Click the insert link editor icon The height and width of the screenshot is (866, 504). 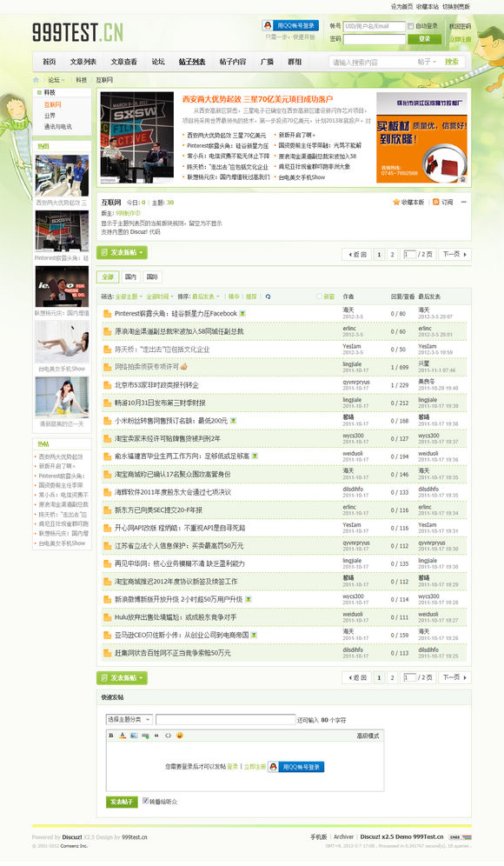pyautogui.click(x=145, y=736)
